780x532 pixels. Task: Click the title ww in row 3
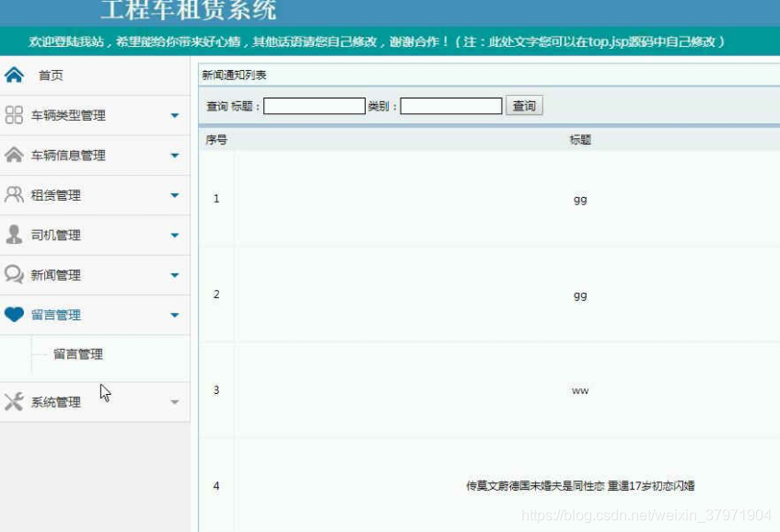click(580, 391)
